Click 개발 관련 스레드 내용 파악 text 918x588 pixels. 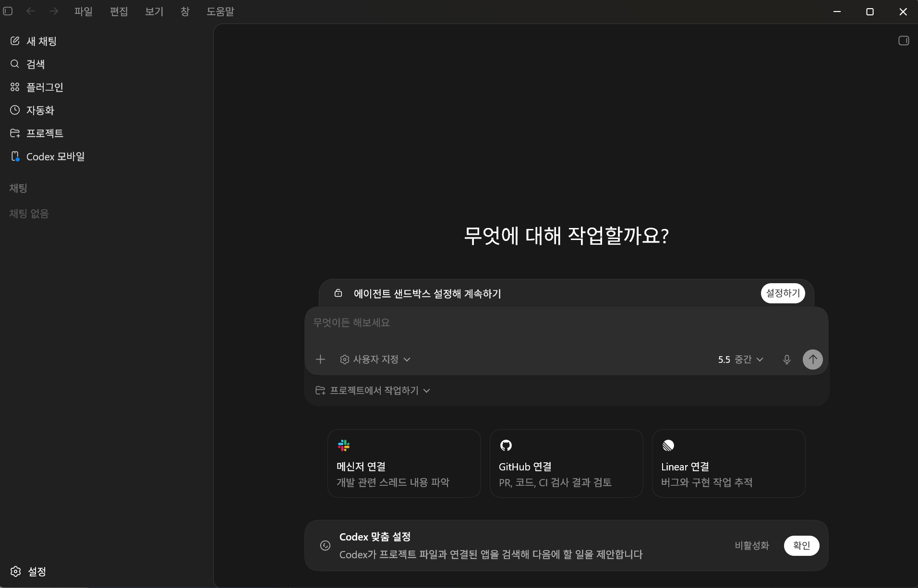393,482
